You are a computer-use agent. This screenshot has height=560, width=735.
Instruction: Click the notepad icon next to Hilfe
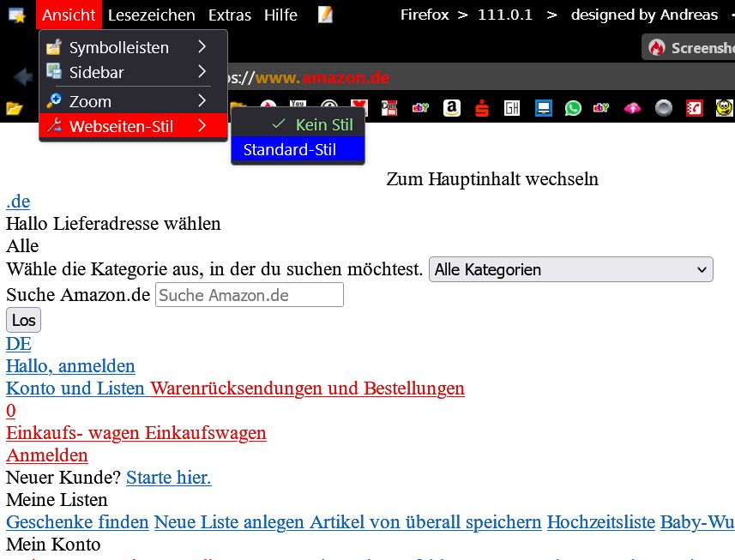(x=325, y=15)
